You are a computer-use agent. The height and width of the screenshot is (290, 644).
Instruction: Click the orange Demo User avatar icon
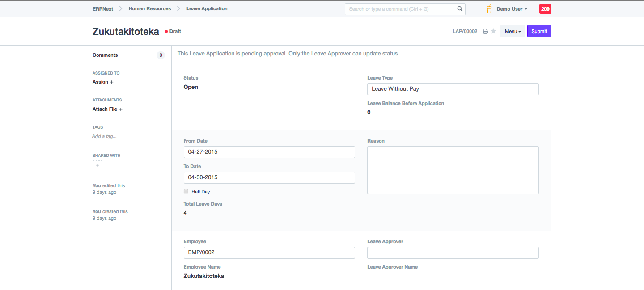(x=489, y=9)
